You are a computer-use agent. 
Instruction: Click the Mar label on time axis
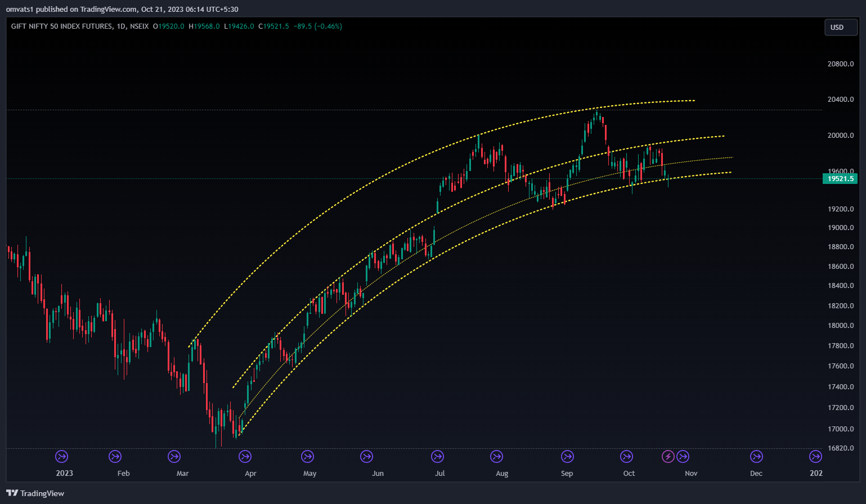pos(182,474)
